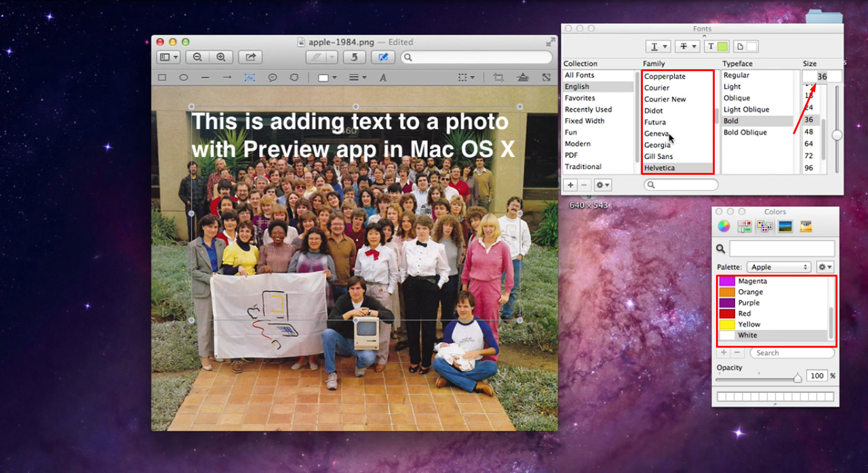Remove collection with minus button in Fonts
Screen dimensions: 868x473
point(585,185)
